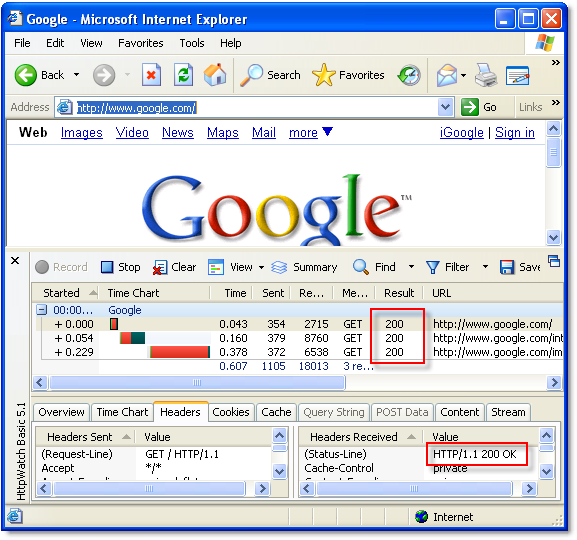Click the Internet zone globe icon

pyautogui.click(x=421, y=516)
